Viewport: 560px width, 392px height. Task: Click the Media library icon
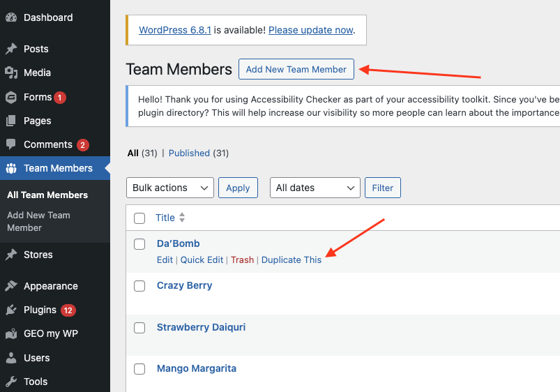[x=11, y=73]
